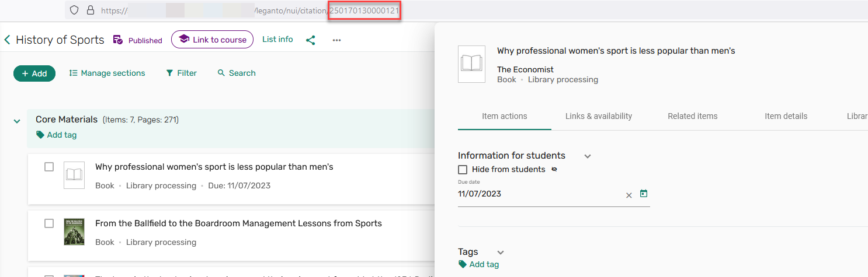The width and height of the screenshot is (868, 277).
Task: Open Search in the list toolbar
Action: [x=237, y=73]
